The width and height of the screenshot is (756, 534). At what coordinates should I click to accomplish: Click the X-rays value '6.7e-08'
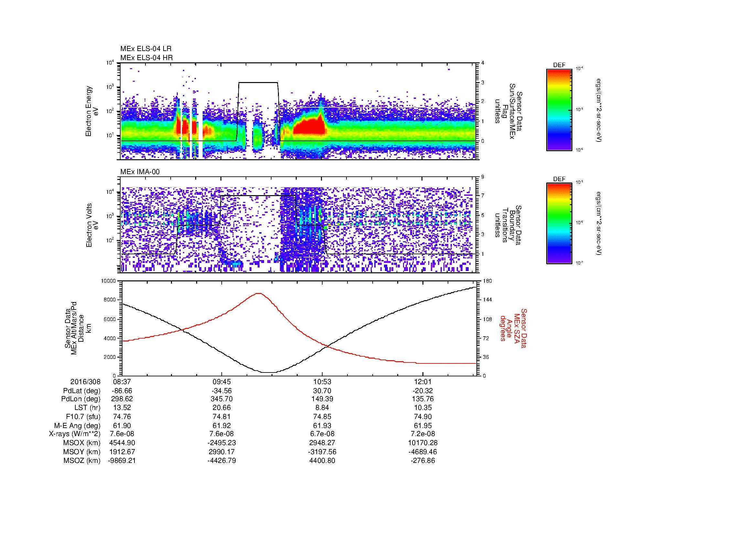pyautogui.click(x=322, y=434)
